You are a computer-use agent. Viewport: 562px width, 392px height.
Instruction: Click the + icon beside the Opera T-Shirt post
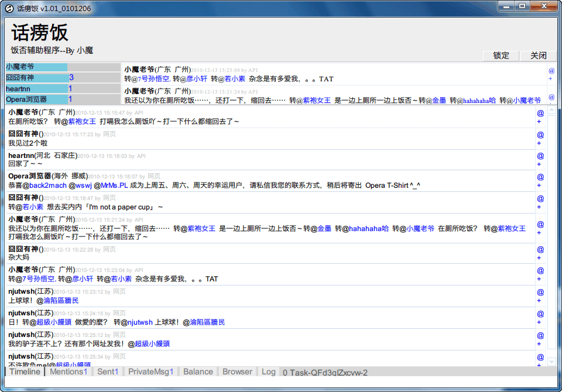click(539, 187)
